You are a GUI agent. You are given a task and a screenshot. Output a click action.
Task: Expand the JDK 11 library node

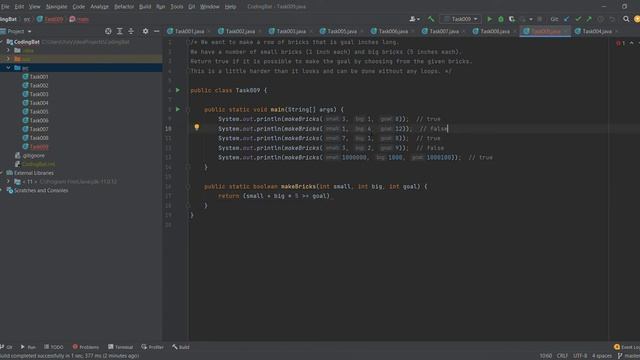pos(8,181)
